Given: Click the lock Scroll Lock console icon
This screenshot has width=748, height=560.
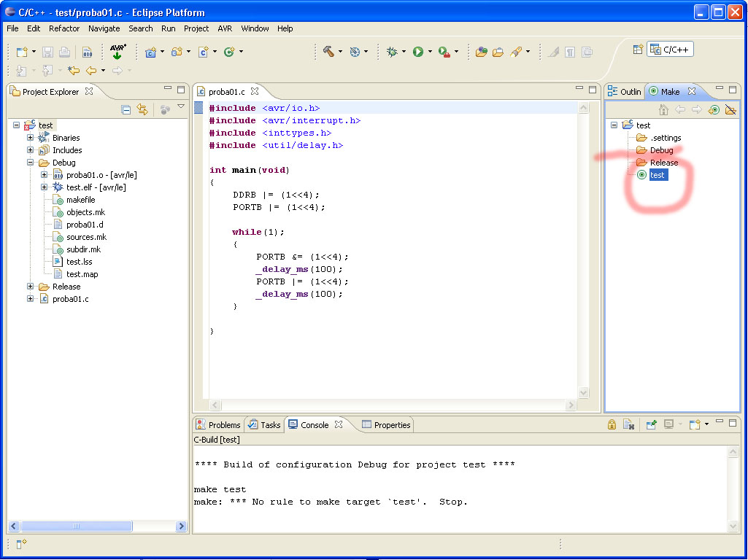Looking at the screenshot, I should pos(612,424).
